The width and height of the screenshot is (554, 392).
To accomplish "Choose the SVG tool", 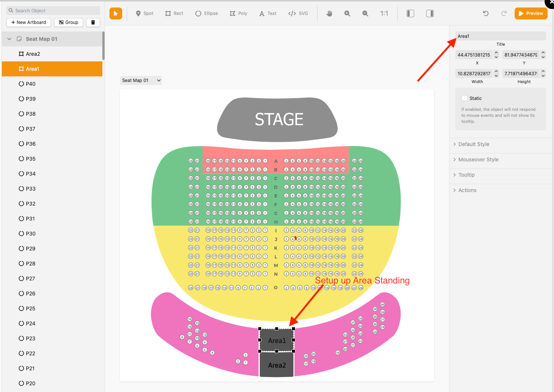I will tap(298, 13).
